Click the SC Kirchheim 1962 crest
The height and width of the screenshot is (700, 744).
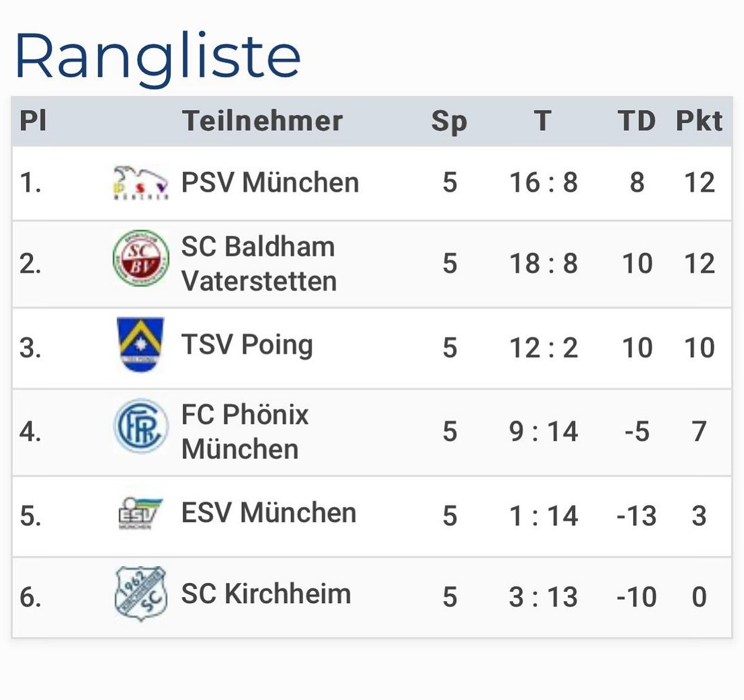click(140, 593)
